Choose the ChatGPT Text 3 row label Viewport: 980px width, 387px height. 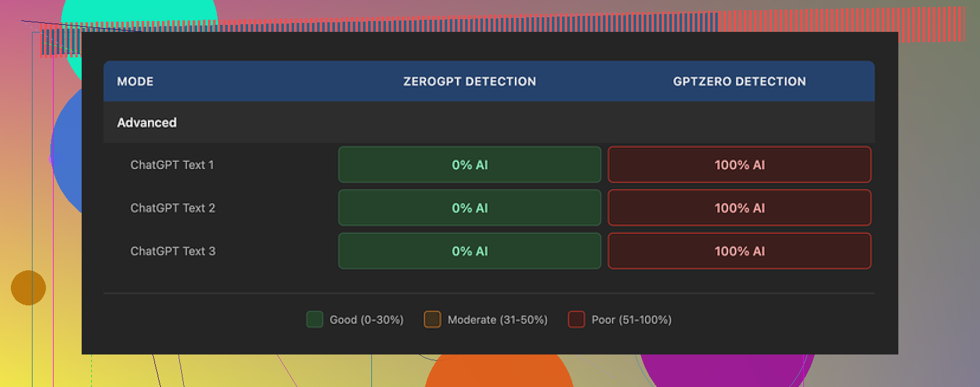pyautogui.click(x=172, y=251)
